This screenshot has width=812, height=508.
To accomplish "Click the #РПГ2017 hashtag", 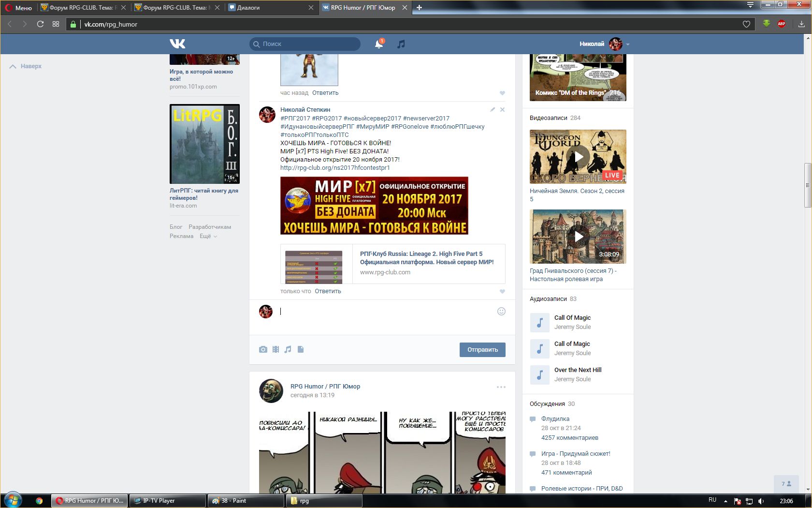I will pos(295,119).
